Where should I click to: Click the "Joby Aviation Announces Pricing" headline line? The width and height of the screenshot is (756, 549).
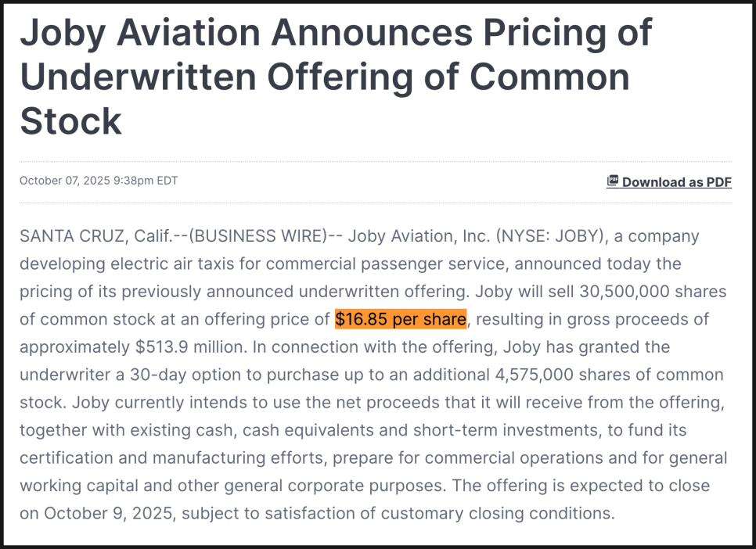point(336,33)
